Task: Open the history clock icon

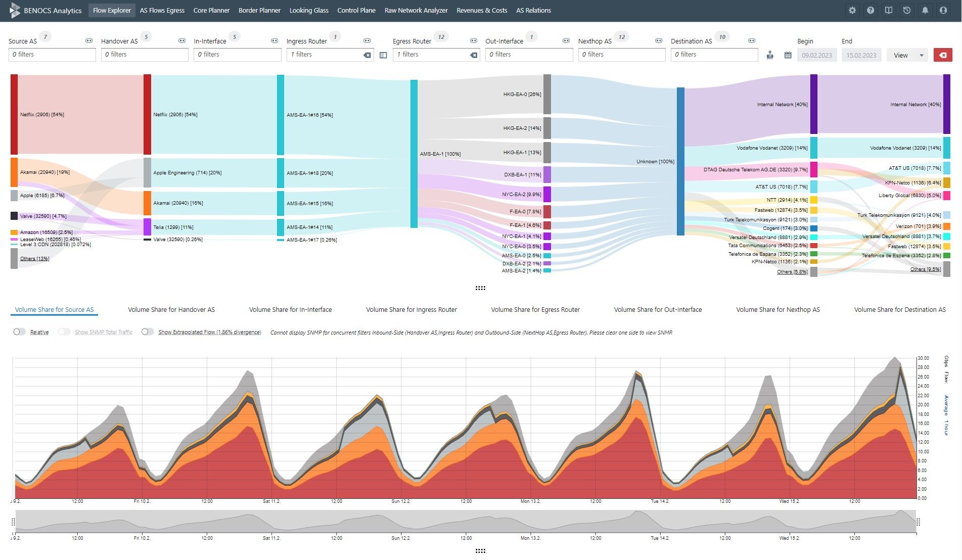Action: [907, 10]
